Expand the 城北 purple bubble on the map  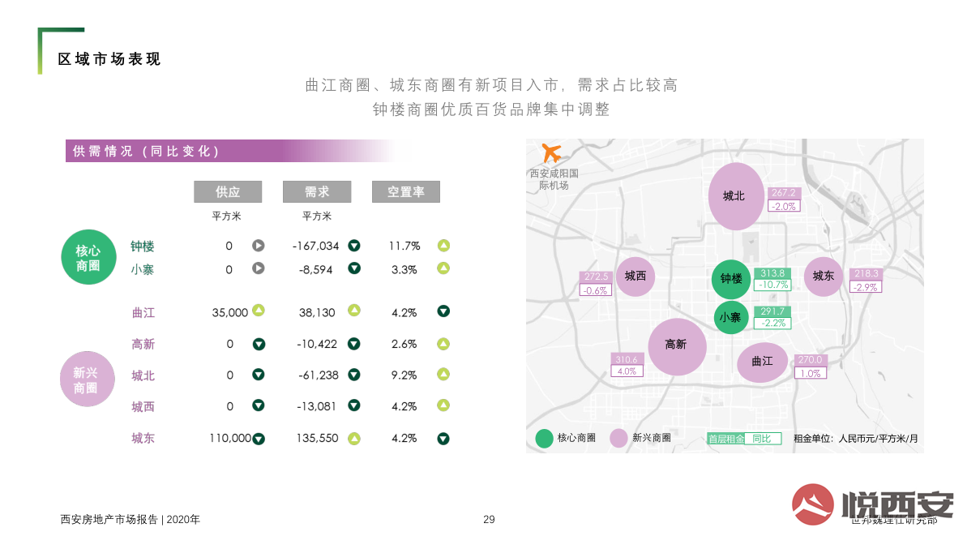(x=736, y=195)
